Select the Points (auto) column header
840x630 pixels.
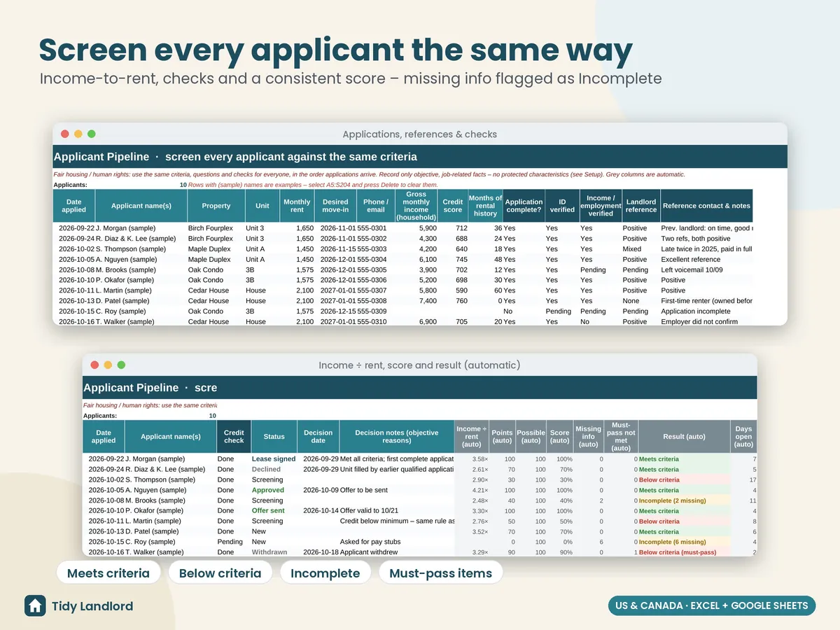pyautogui.click(x=502, y=436)
